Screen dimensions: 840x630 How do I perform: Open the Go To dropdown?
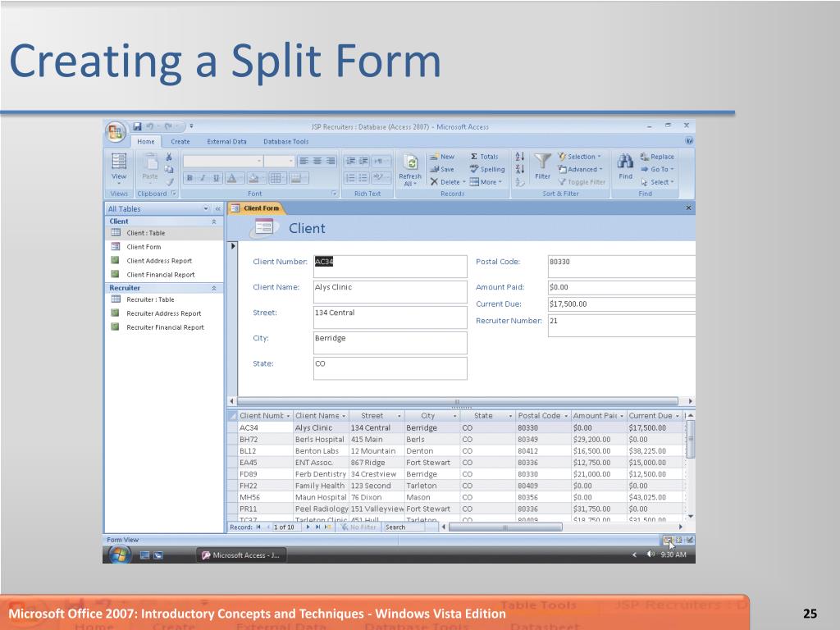click(657, 169)
